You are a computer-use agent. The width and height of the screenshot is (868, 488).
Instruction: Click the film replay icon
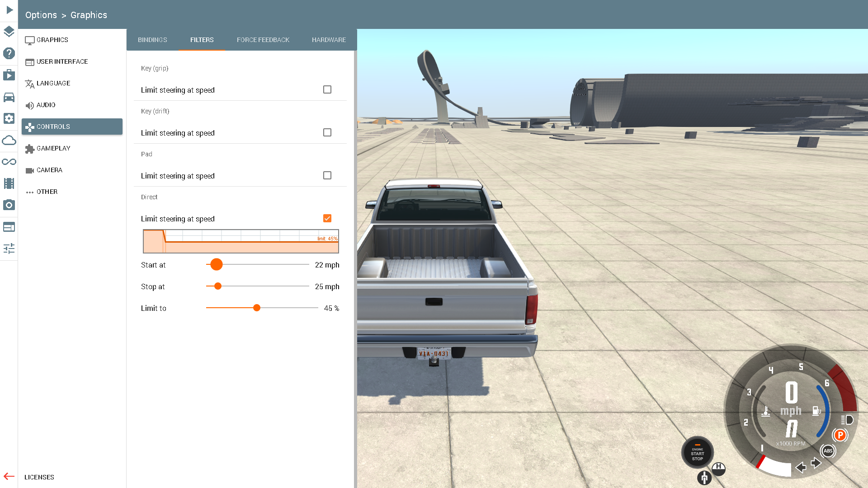pos(9,183)
